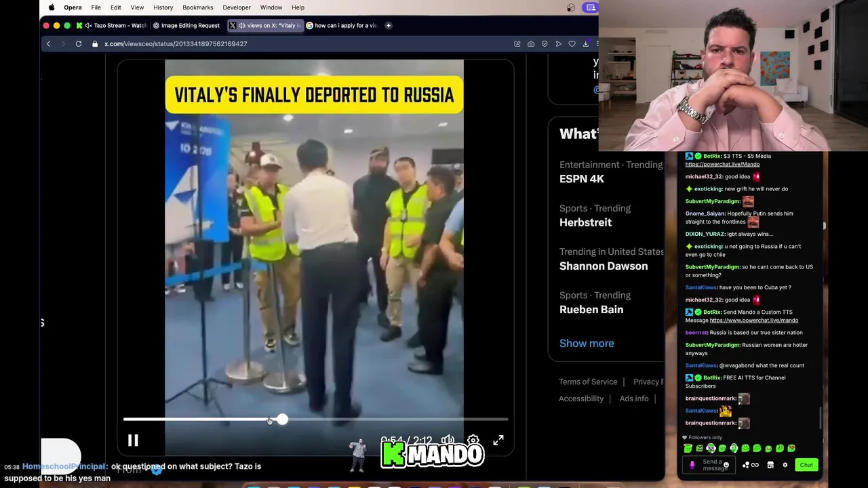The height and width of the screenshot is (488, 868).
Task: Open the video settings gear
Action: [x=473, y=441]
